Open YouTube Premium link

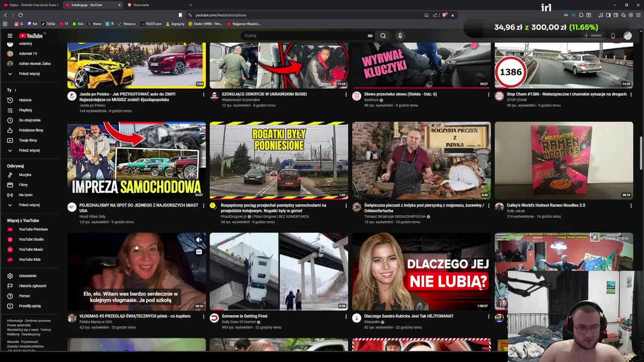(x=33, y=229)
